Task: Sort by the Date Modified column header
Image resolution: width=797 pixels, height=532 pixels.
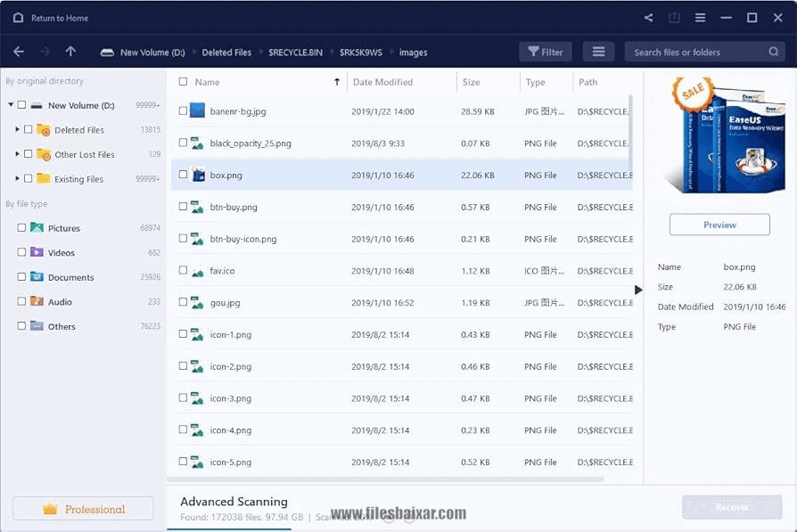Action: pos(382,82)
